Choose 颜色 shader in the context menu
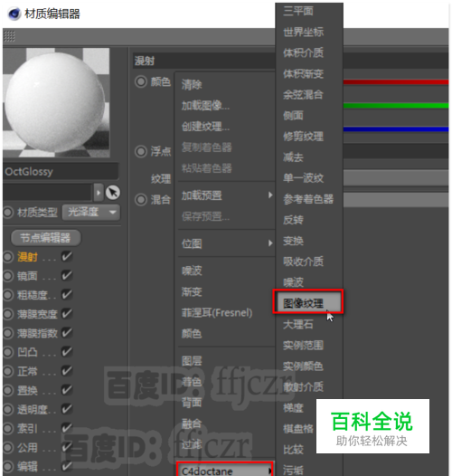 coord(192,334)
